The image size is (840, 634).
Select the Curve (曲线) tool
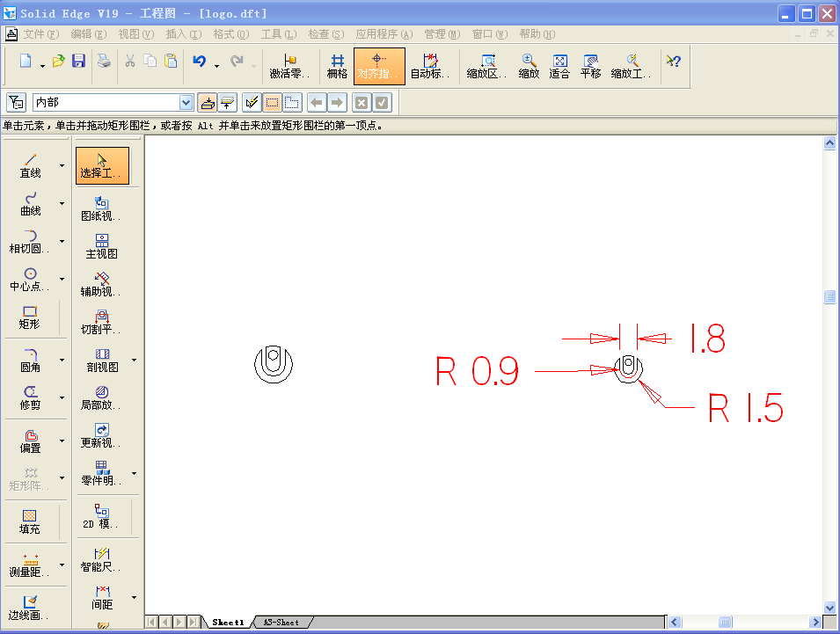point(31,203)
